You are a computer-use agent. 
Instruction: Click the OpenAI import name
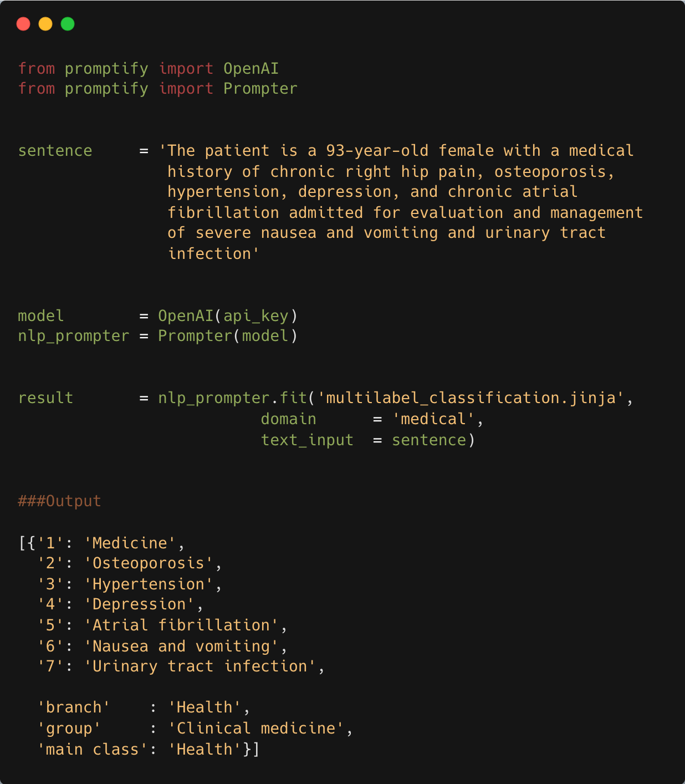tap(251, 69)
